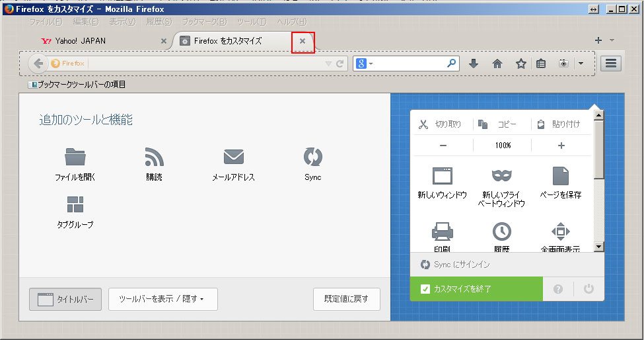Click the panel scrollbar down arrow
The height and width of the screenshot is (340, 644).
599,247
